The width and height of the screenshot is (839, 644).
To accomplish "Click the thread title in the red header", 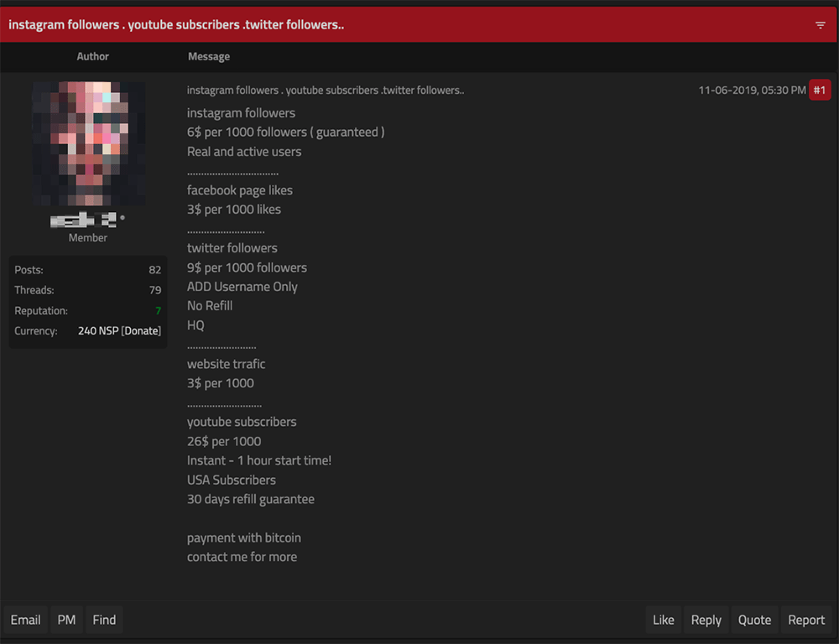I will pos(176,24).
